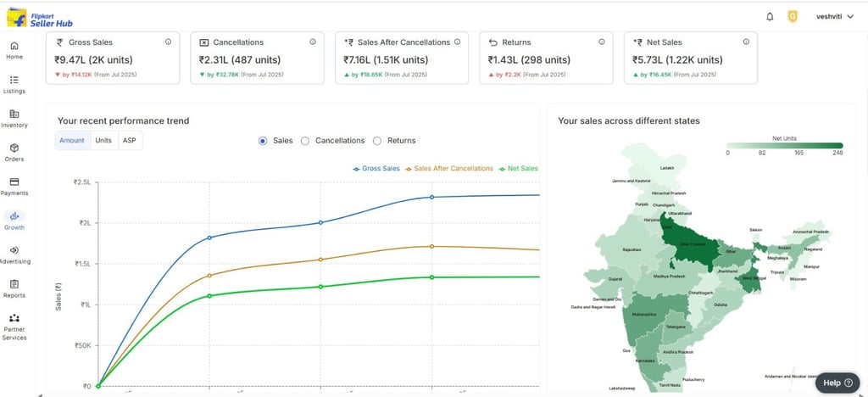Open Inventory from the sidebar
Image resolution: width=868 pixels, height=397 pixels.
(x=14, y=114)
